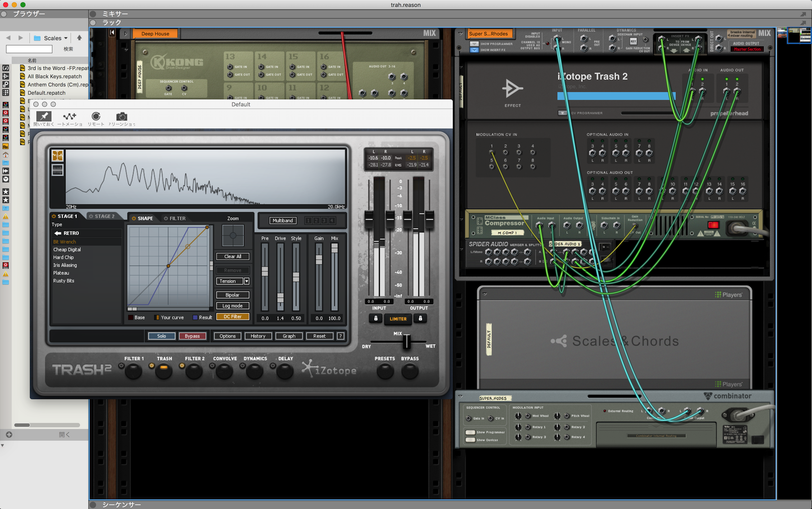The height and width of the screenshot is (509, 812).
Task: Click the global BYPASS knob
Action: (410, 371)
